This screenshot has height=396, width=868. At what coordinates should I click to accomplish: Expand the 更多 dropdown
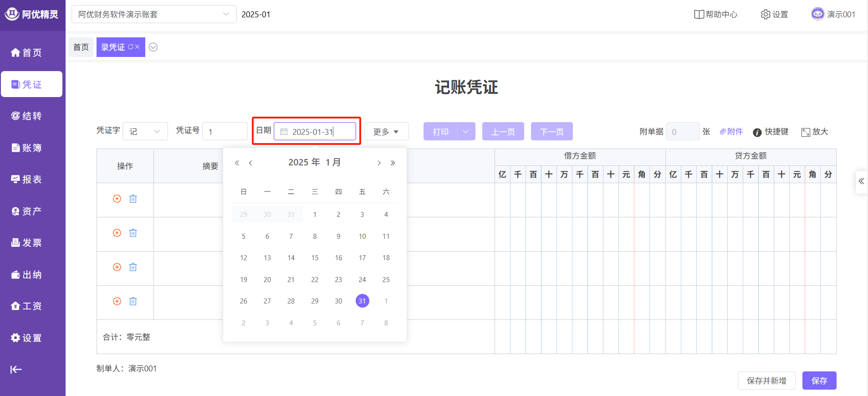(x=386, y=132)
